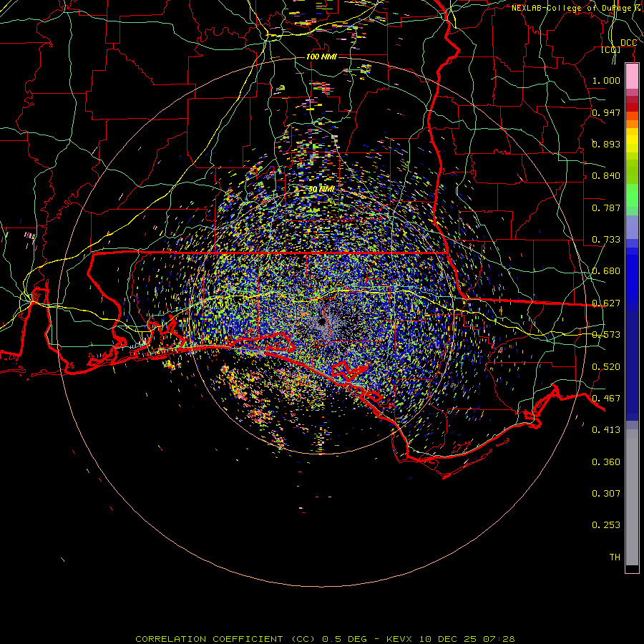The height and width of the screenshot is (644, 644).
Task: Select the 0.627 scale value
Action: tap(606, 303)
